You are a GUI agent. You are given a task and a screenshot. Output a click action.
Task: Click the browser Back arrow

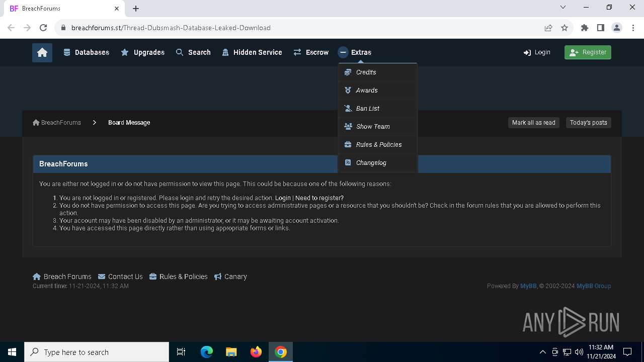click(x=11, y=28)
